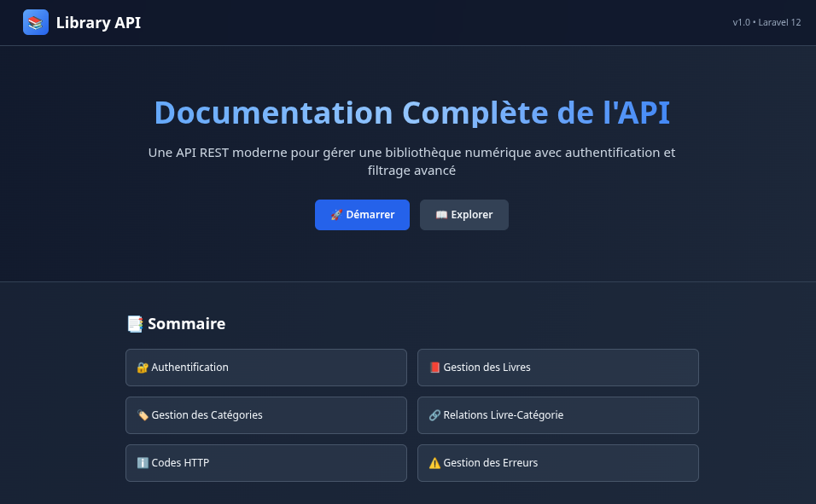Open the Gestion des Erreurs card
The width and height of the screenshot is (816, 504).
(x=557, y=462)
